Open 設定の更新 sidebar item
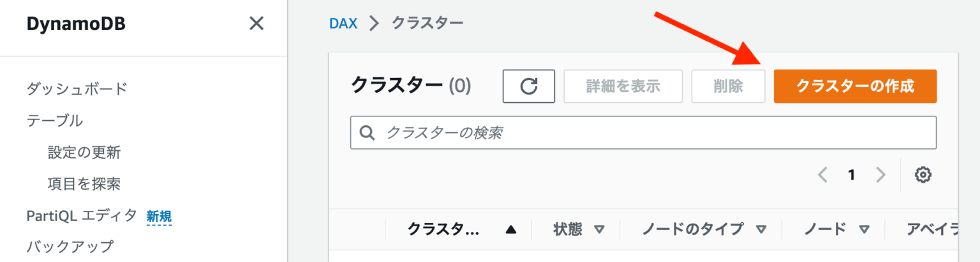 tap(84, 152)
